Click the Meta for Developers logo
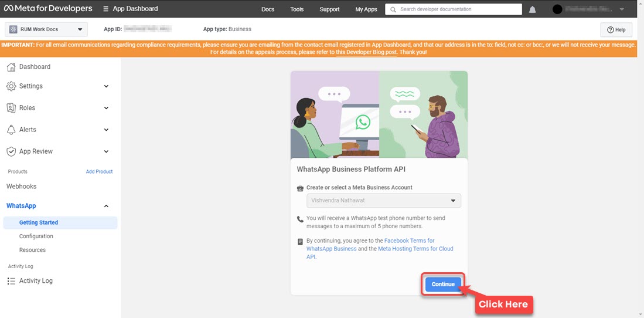The width and height of the screenshot is (644, 318). (48, 9)
